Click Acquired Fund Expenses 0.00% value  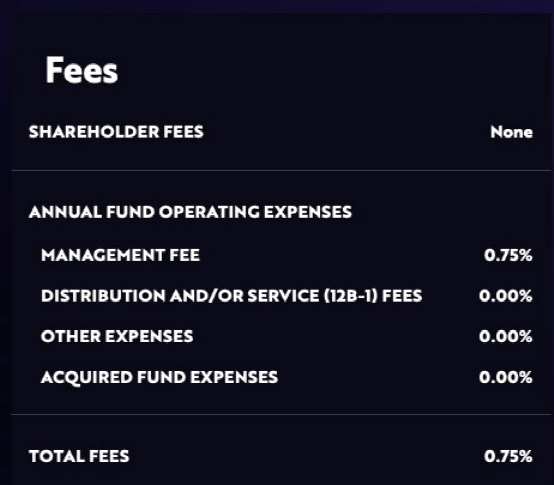click(x=506, y=377)
